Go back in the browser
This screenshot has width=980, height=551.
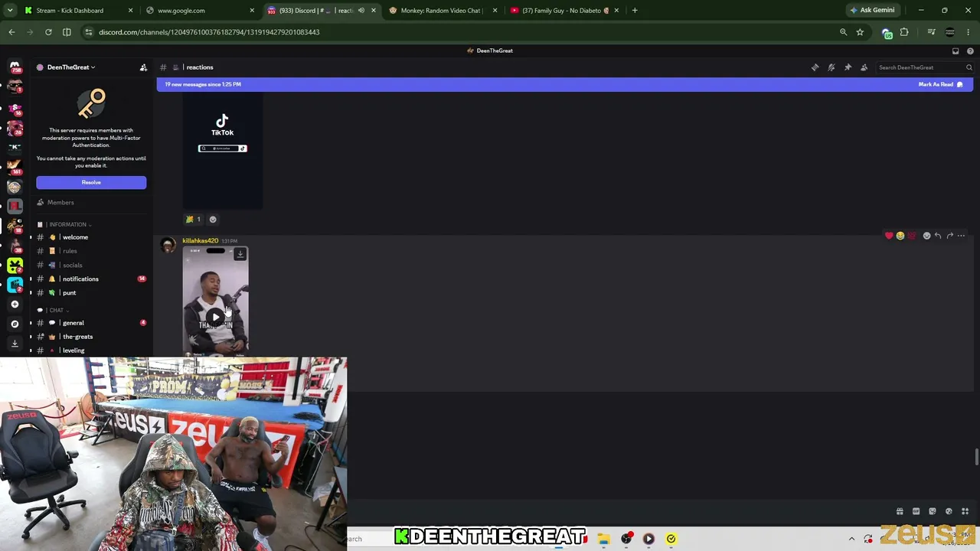click(11, 32)
